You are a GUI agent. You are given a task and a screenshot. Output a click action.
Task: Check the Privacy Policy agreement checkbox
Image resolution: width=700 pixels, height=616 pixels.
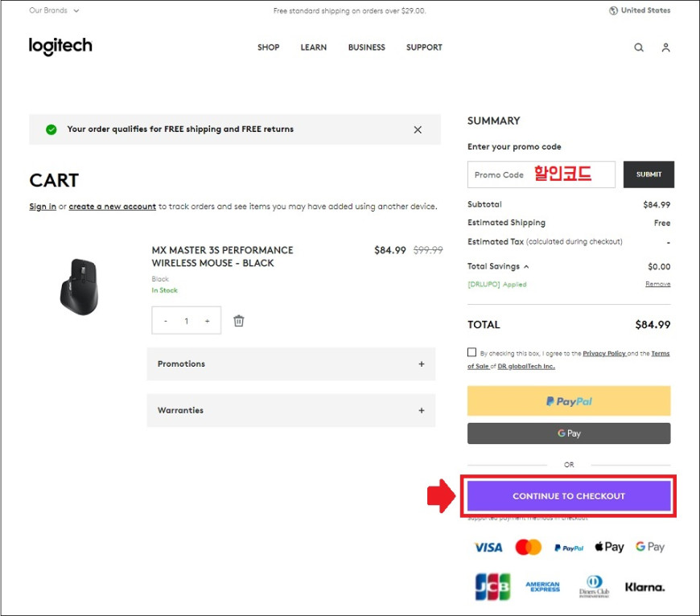click(471, 352)
